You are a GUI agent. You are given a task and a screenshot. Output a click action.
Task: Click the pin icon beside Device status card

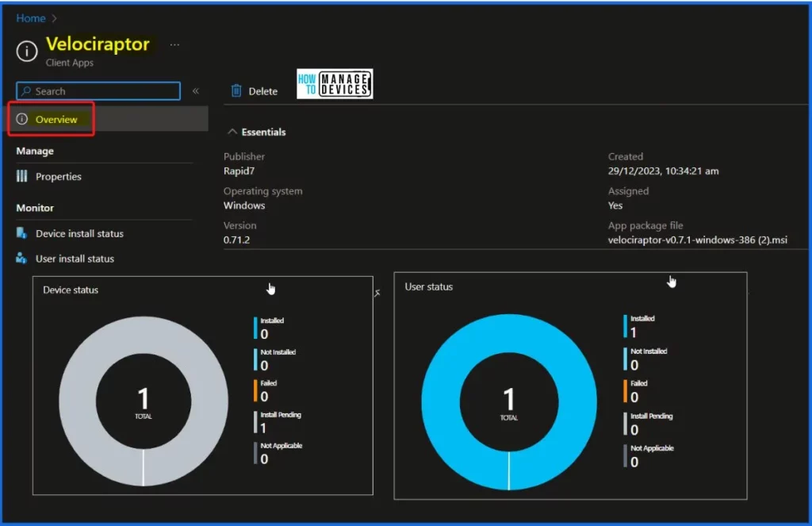(x=377, y=294)
